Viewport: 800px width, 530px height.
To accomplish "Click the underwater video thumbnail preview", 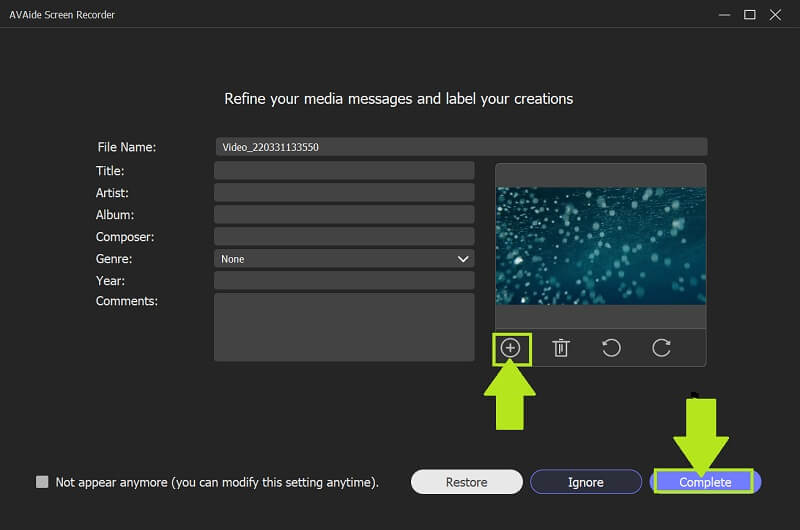I will pyautogui.click(x=600, y=246).
